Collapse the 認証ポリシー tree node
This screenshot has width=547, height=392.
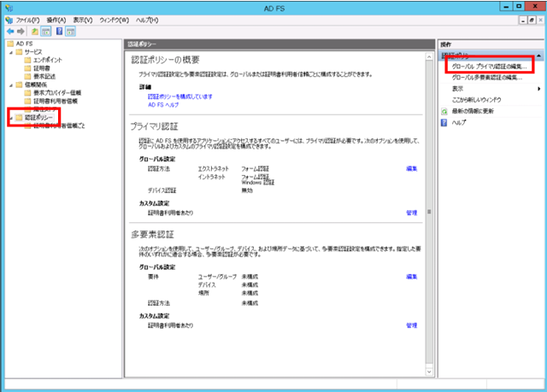click(11, 118)
